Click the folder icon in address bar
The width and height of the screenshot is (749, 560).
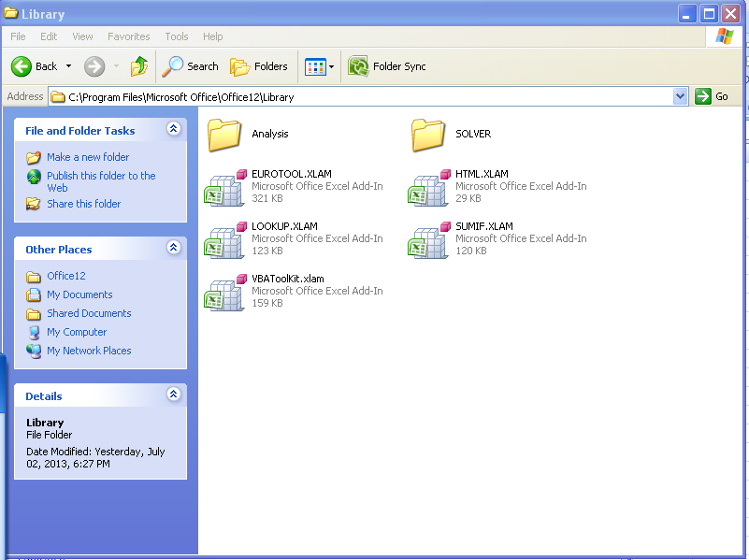(x=58, y=97)
